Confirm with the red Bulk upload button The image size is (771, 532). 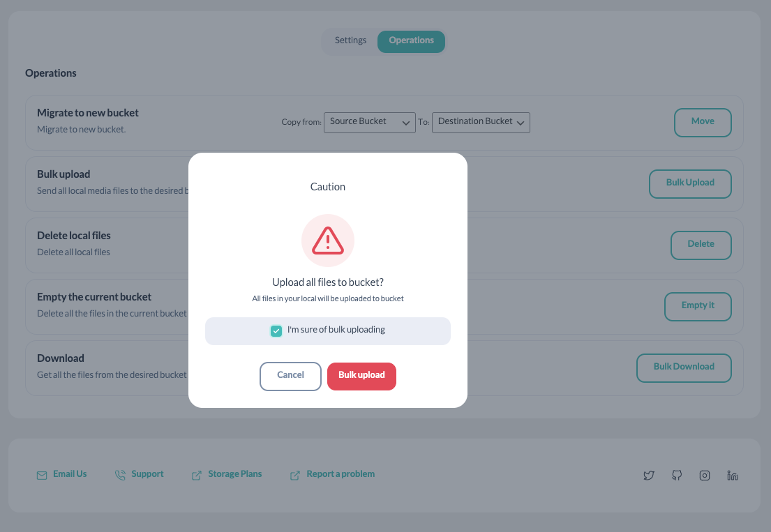[x=361, y=377]
